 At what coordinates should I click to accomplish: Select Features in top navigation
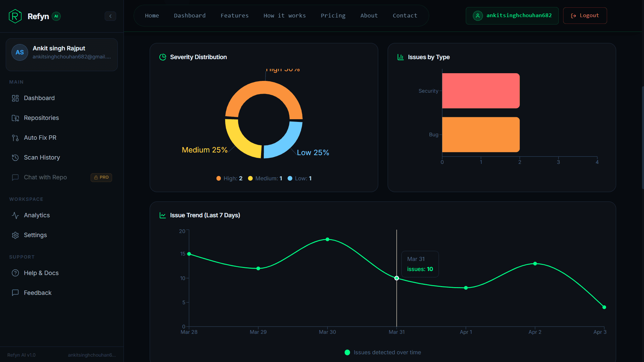234,15
